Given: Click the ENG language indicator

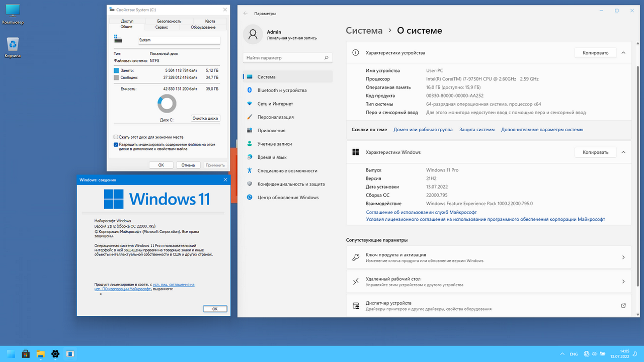Looking at the screenshot, I should tap(574, 354).
